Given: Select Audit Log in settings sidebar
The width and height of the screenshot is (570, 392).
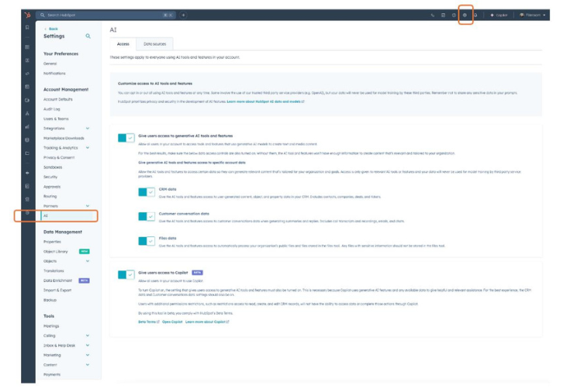Looking at the screenshot, I should coord(52,108).
